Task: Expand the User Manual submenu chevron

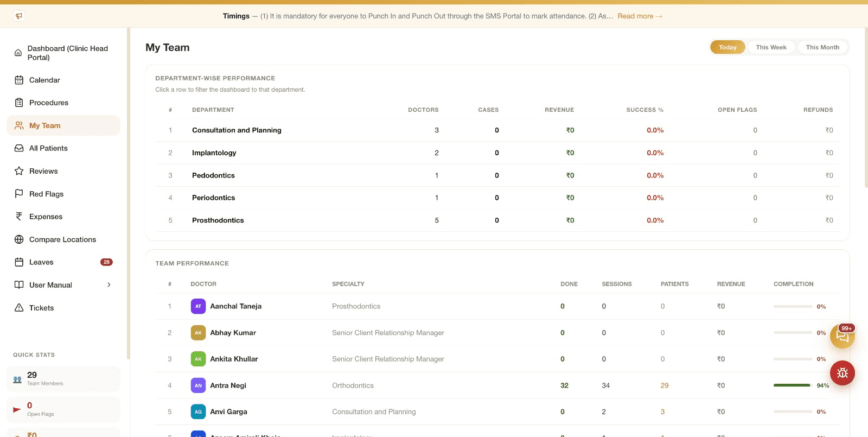Action: (109, 285)
